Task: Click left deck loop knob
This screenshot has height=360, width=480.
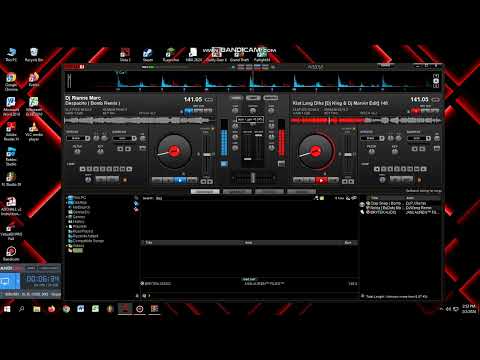Action: coord(88,180)
